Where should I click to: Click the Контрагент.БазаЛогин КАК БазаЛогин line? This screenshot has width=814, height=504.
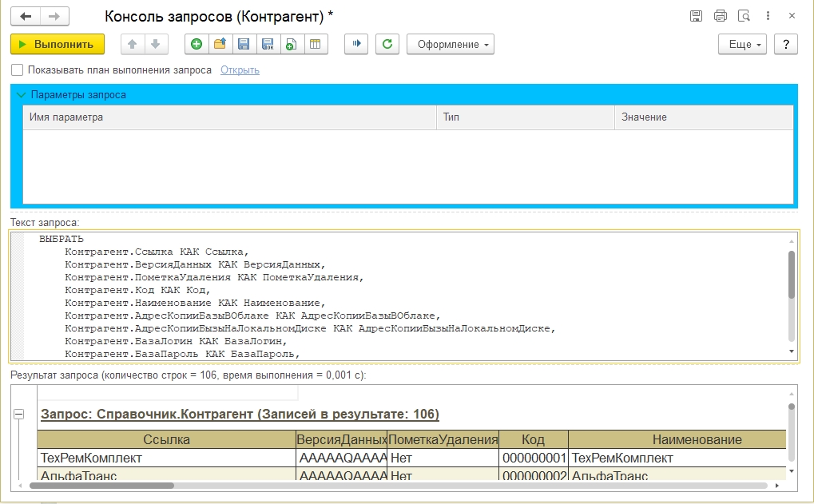pos(176,342)
